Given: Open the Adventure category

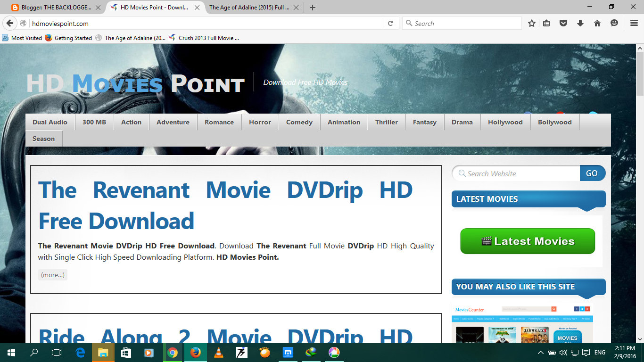Looking at the screenshot, I should (x=173, y=122).
